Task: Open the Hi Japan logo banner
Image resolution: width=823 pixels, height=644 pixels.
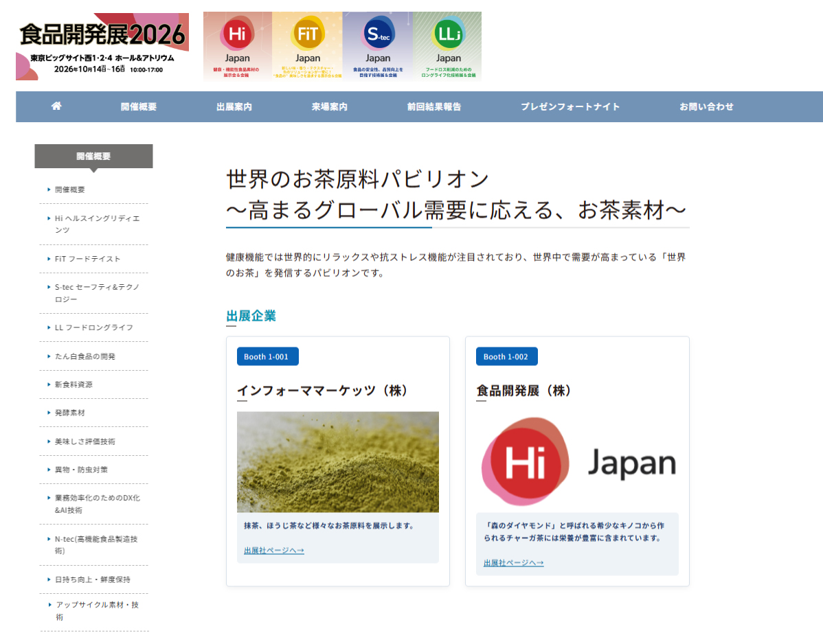Action: click(x=238, y=45)
